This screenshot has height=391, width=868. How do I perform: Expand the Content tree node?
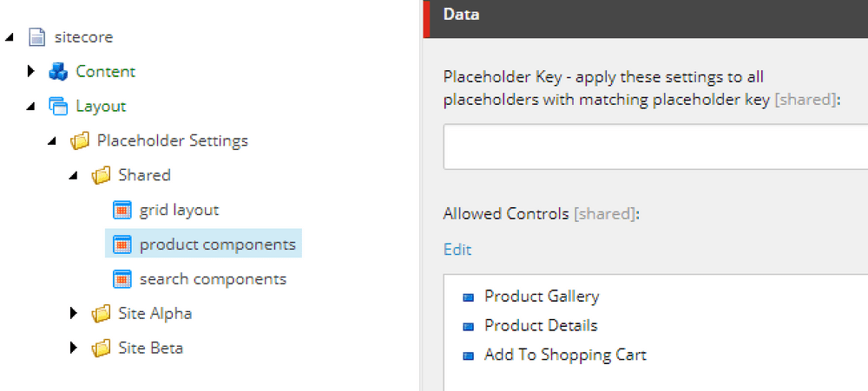30,71
